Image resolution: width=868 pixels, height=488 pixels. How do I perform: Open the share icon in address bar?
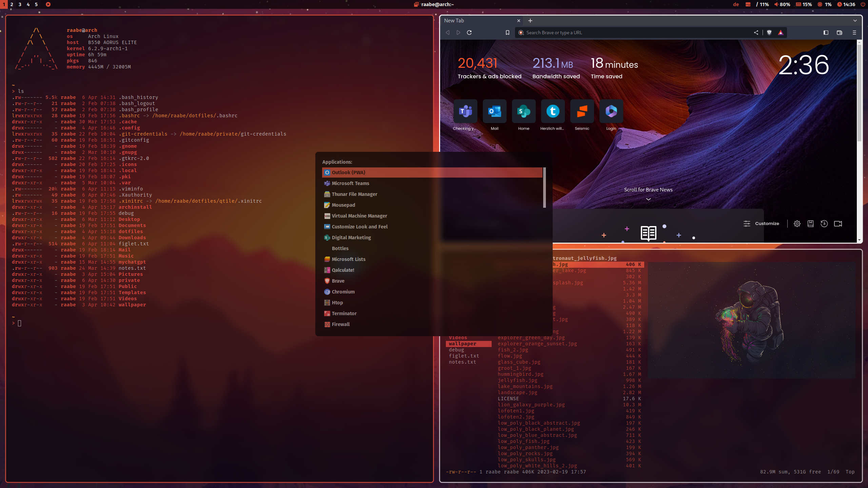tap(756, 33)
